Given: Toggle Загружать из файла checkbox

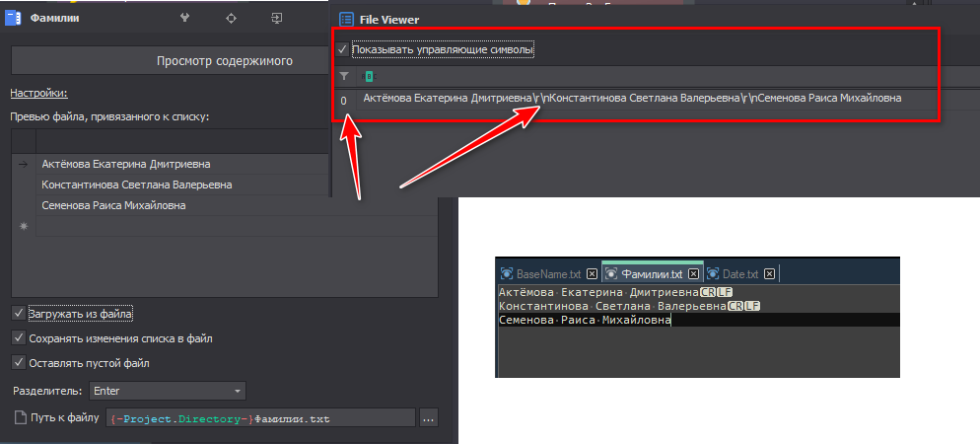Looking at the screenshot, I should [x=18, y=314].
